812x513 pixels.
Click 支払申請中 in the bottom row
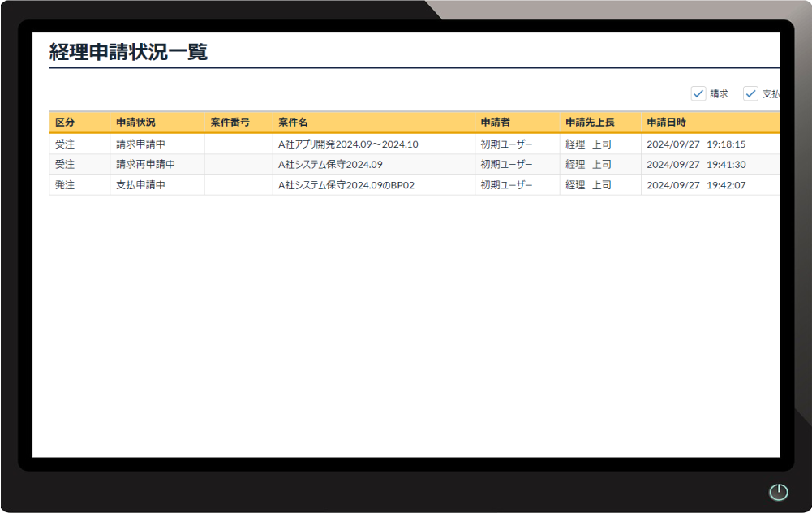click(x=137, y=184)
